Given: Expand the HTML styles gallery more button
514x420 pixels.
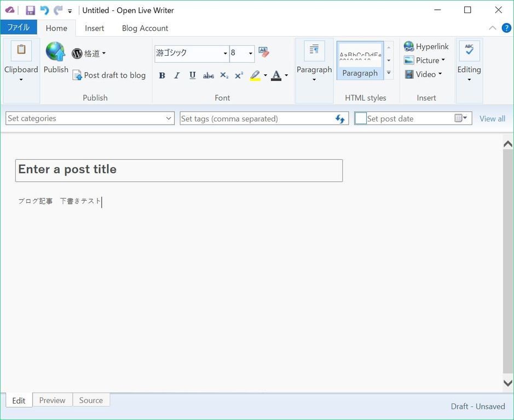Looking at the screenshot, I should tap(389, 73).
